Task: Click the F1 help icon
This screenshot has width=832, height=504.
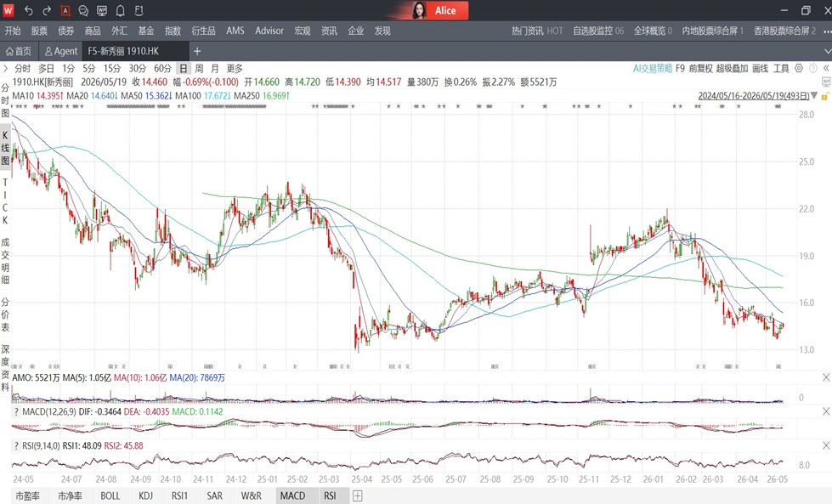Action: (139, 10)
